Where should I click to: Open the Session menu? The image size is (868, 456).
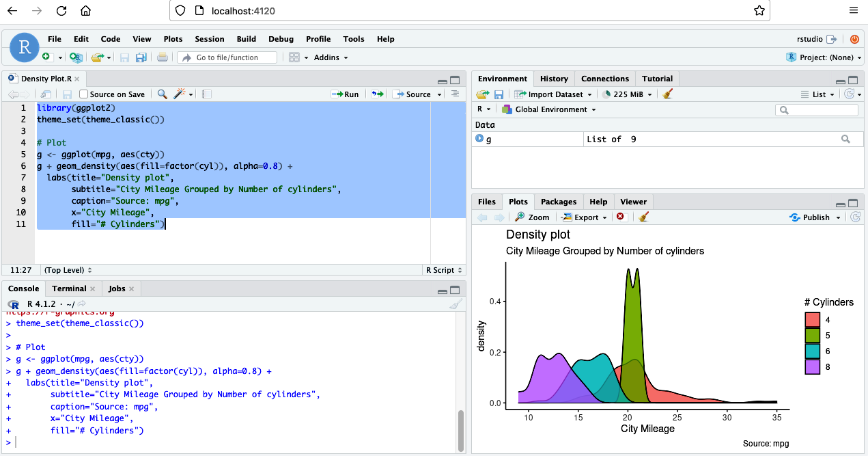209,39
